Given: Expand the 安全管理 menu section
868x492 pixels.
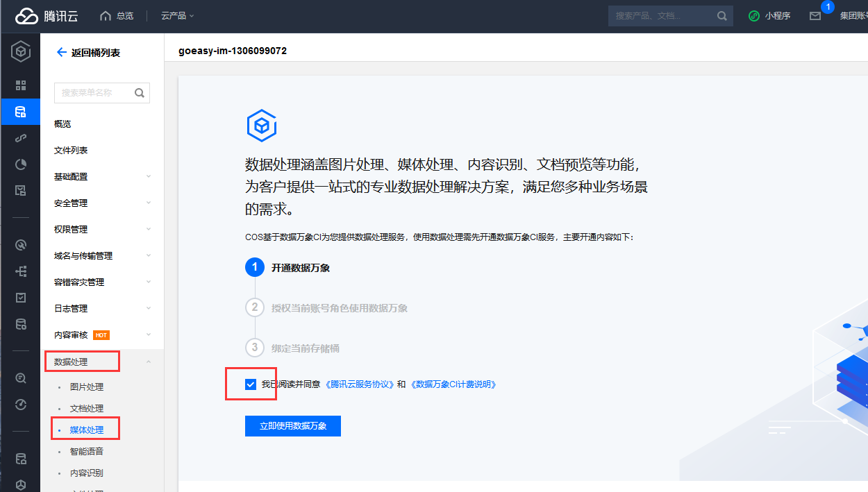Looking at the screenshot, I should tap(102, 203).
